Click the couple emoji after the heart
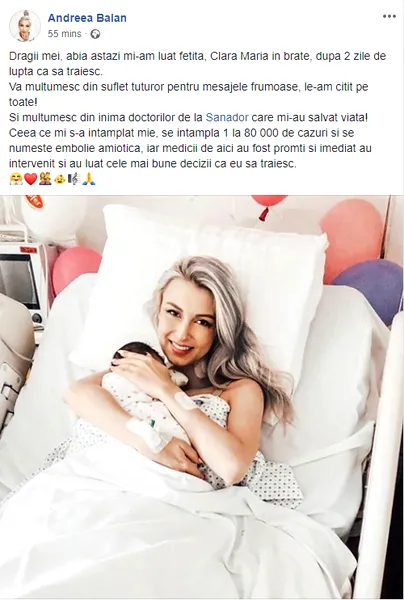 (45, 179)
